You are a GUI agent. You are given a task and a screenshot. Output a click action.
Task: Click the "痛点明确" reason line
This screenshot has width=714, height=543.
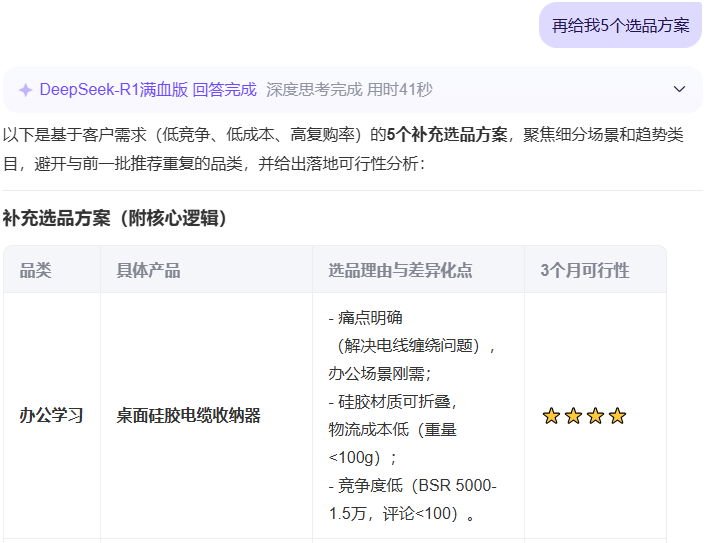(x=366, y=318)
